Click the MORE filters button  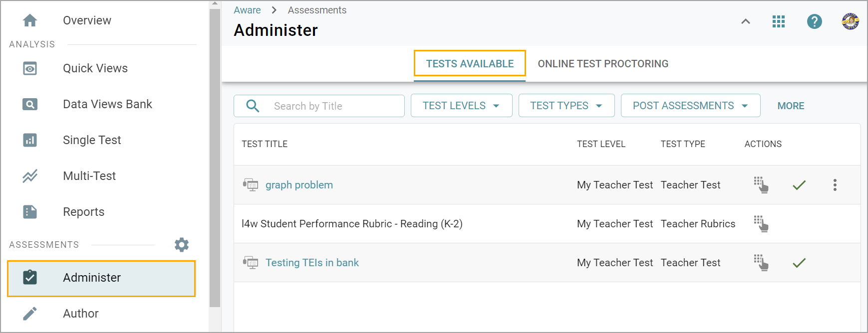point(791,106)
